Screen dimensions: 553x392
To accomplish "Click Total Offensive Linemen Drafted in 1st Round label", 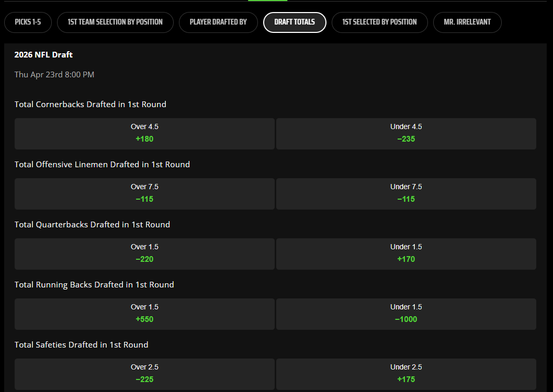I will tap(102, 165).
